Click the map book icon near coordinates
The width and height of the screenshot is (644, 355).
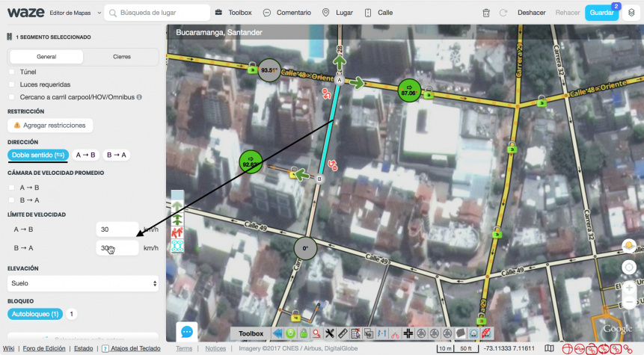coord(550,348)
